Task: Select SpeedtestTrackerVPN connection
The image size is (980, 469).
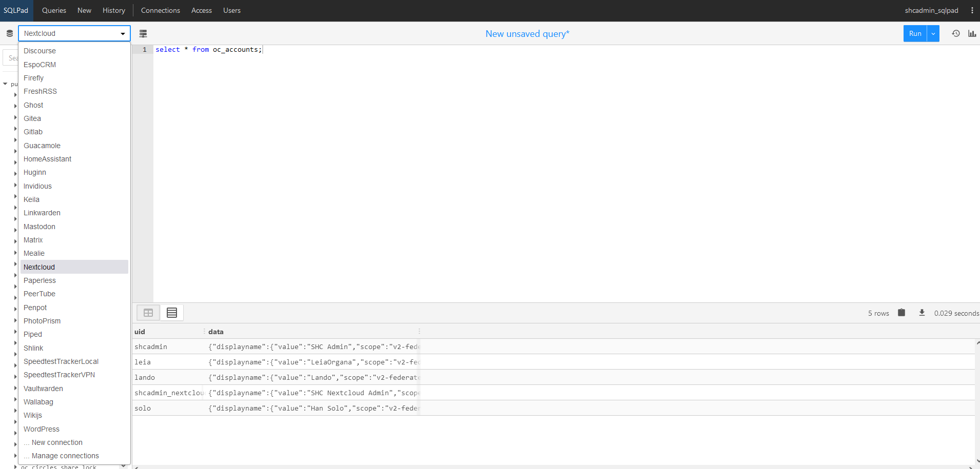Action: [x=74, y=375]
